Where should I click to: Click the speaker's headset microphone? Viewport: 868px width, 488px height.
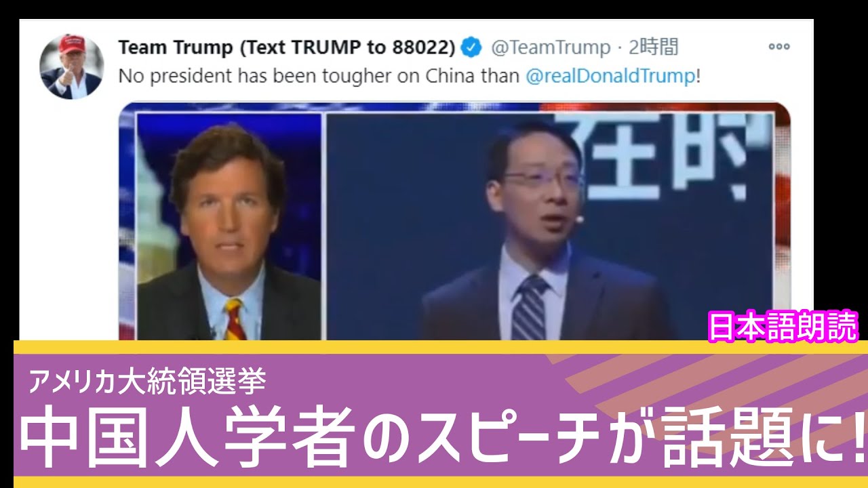click(x=578, y=219)
